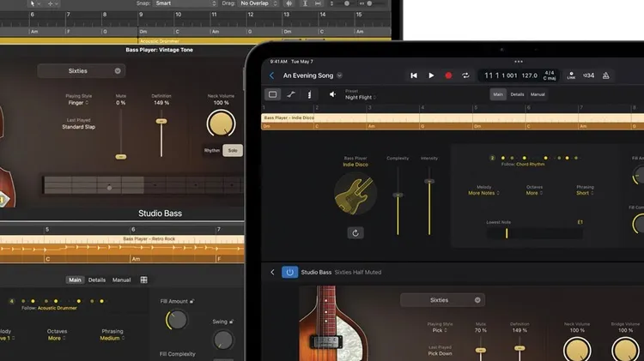Viewport: 644px width, 361px height.
Task: Open the Follow: Chord Rhythm menu
Action: [x=523, y=164]
